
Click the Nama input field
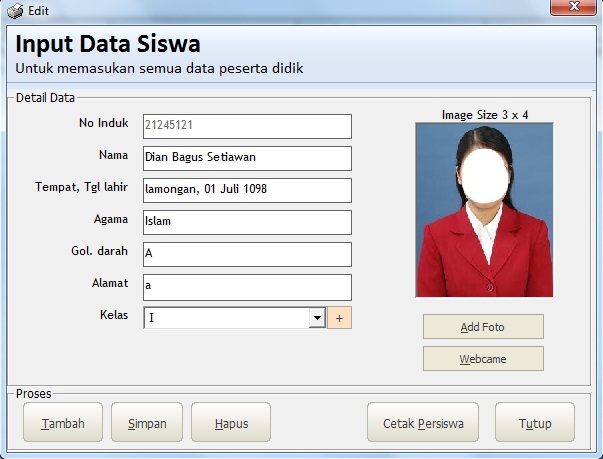pos(247,158)
